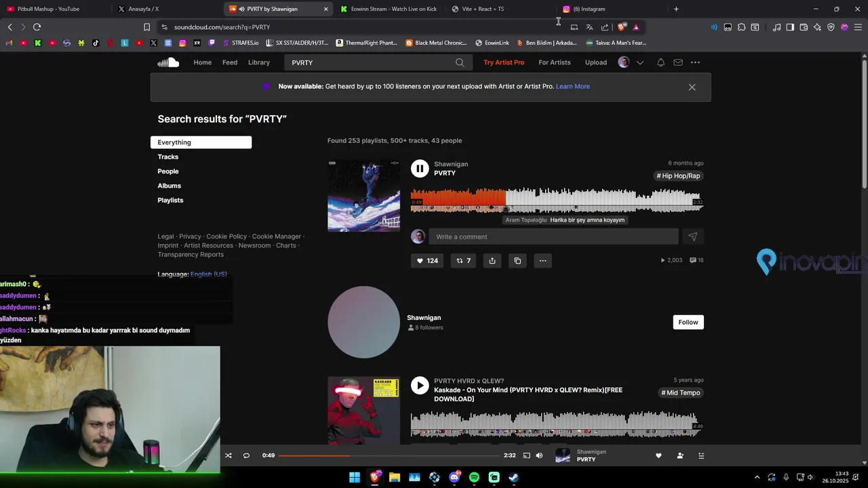This screenshot has height=488, width=868.
Task: Open the PVRTY HVRD x QLEW? artist link
Action: click(x=469, y=381)
